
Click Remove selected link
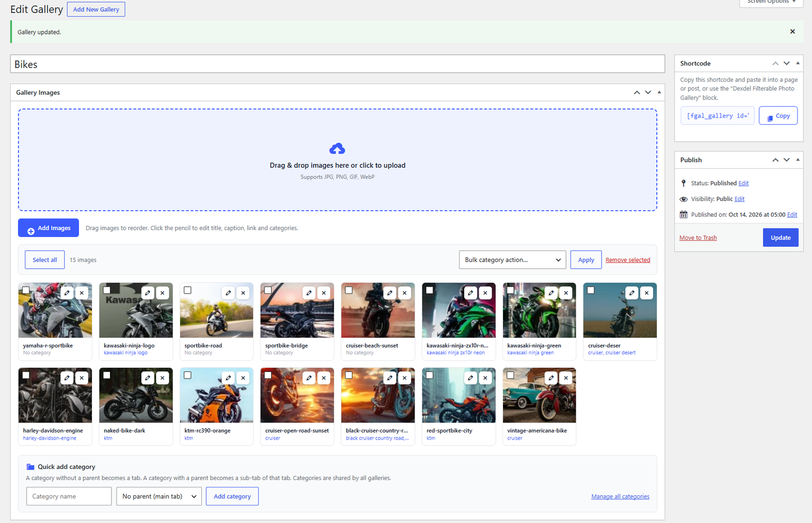pos(628,260)
